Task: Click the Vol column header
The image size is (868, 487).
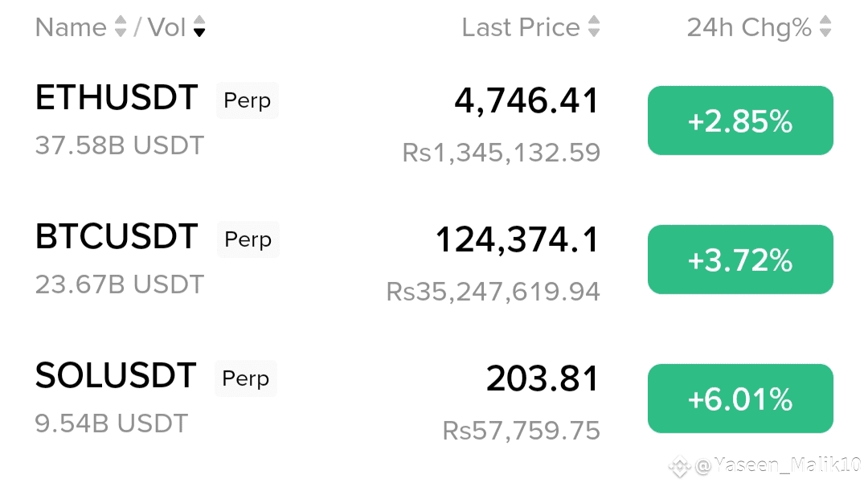Action: [167, 27]
